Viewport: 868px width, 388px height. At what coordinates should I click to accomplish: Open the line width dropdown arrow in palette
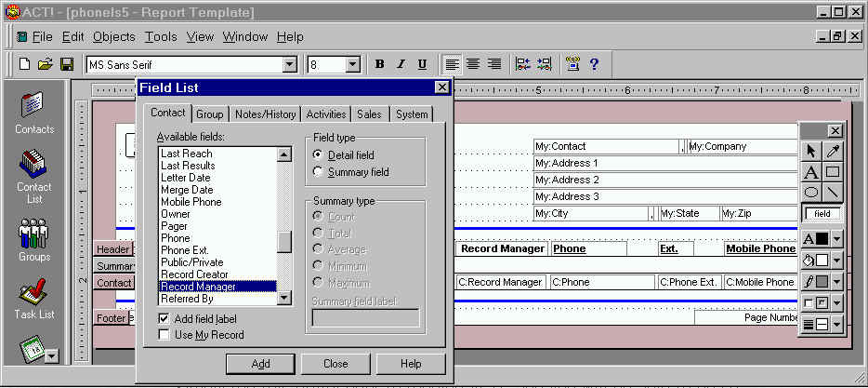[836, 324]
